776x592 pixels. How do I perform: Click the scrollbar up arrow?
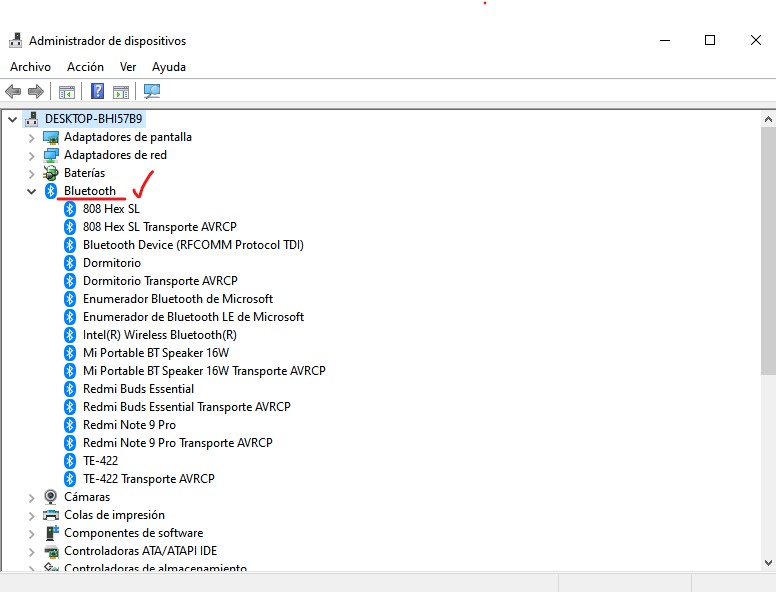(x=768, y=119)
